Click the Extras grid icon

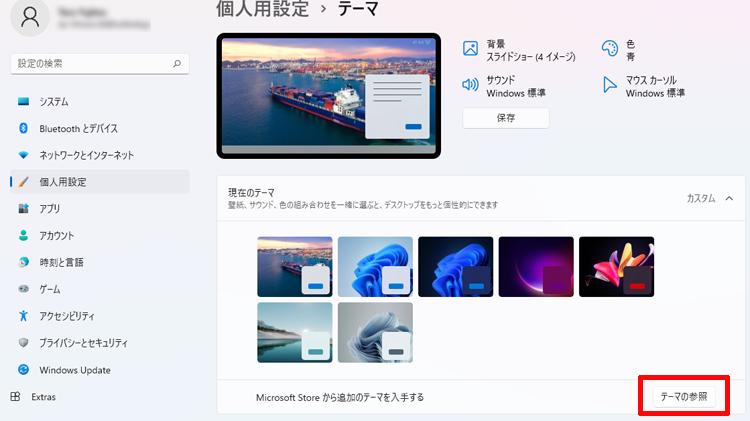[15, 397]
